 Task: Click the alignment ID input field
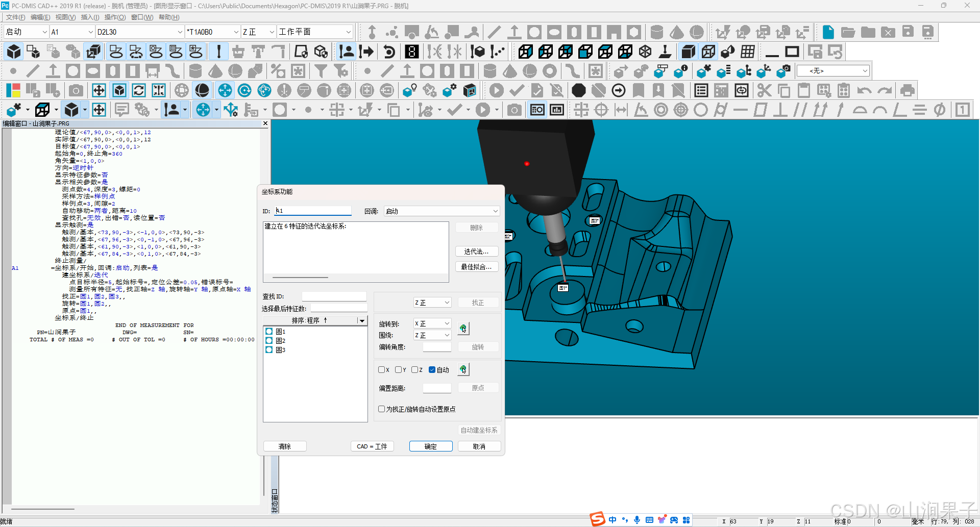pyautogui.click(x=313, y=211)
